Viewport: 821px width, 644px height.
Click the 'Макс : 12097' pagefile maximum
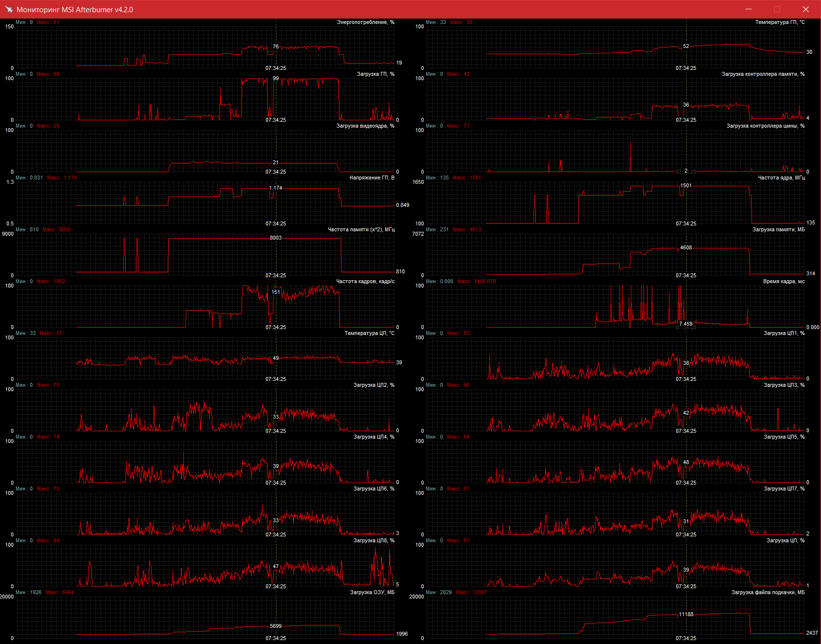pos(471,593)
